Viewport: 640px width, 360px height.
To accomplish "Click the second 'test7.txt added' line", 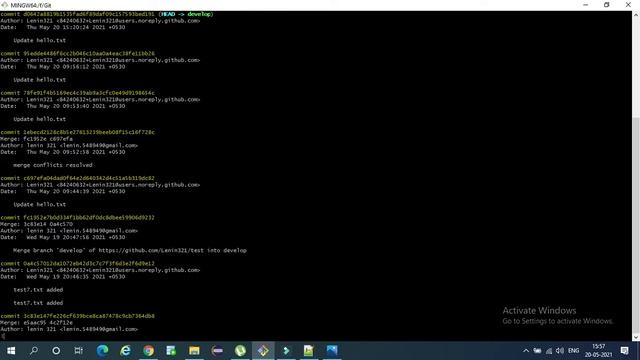I will coord(38,303).
